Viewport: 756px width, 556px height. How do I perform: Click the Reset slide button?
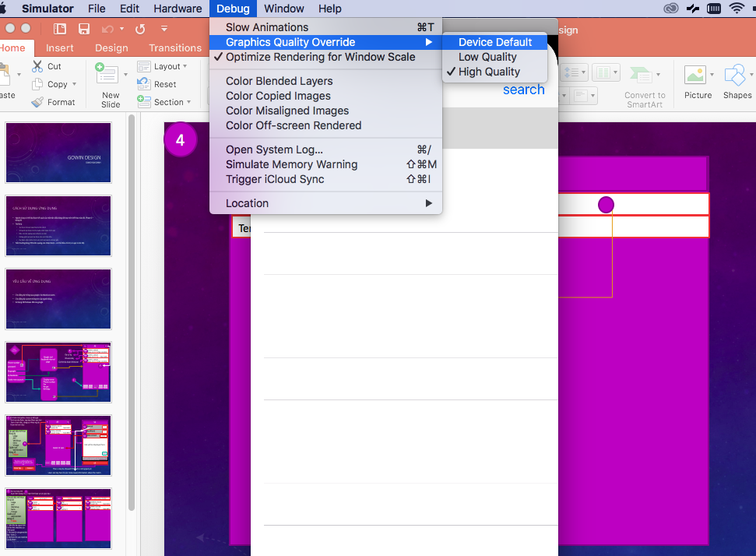156,84
